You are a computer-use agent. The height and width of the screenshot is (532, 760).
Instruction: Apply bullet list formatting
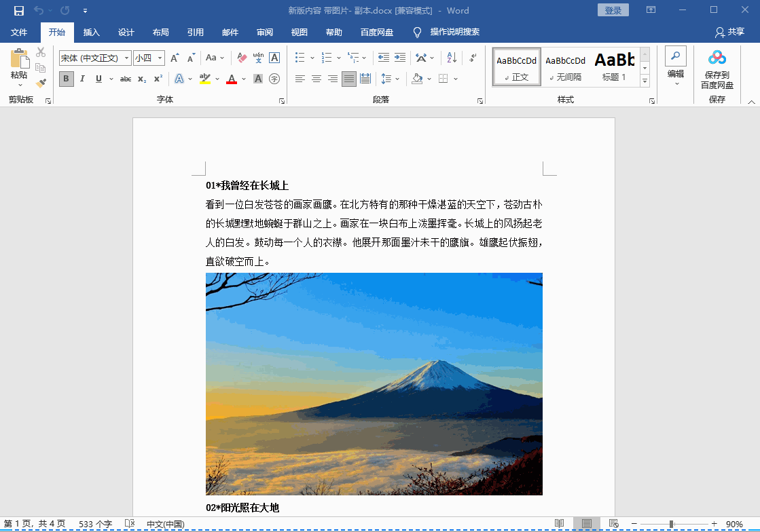(300, 58)
